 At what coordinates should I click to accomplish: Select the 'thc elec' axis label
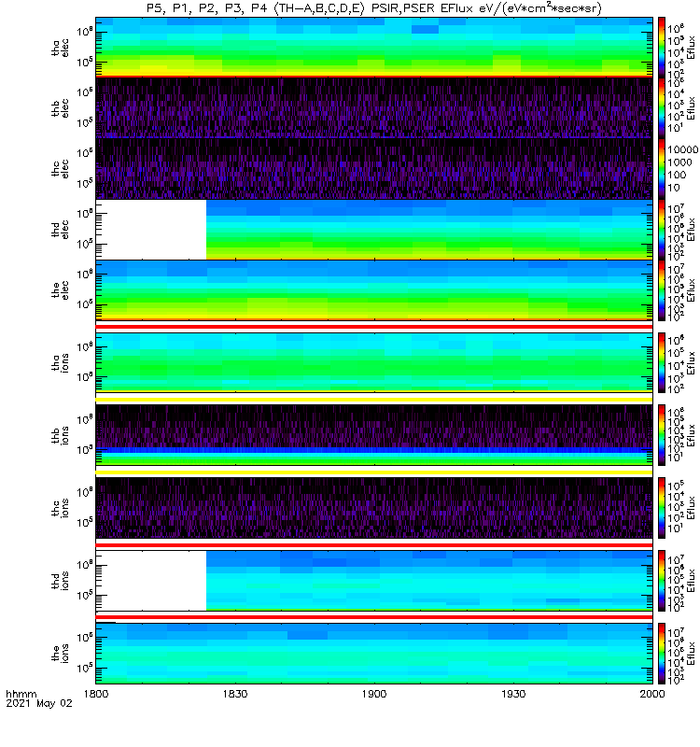(x=60, y=169)
